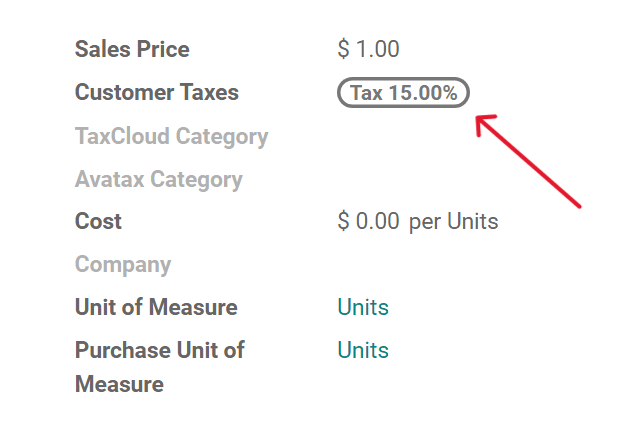617x426 pixels.
Task: Open the Units link beside Purchase Unit of Measure
Action: (363, 350)
